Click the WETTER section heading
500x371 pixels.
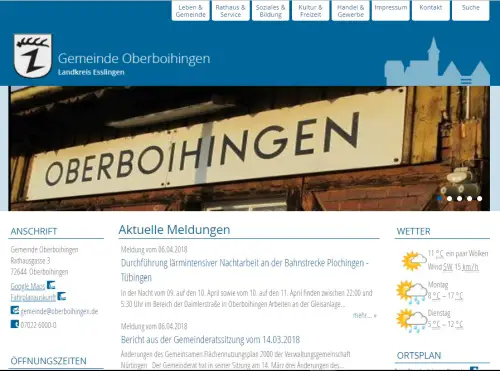click(x=414, y=231)
